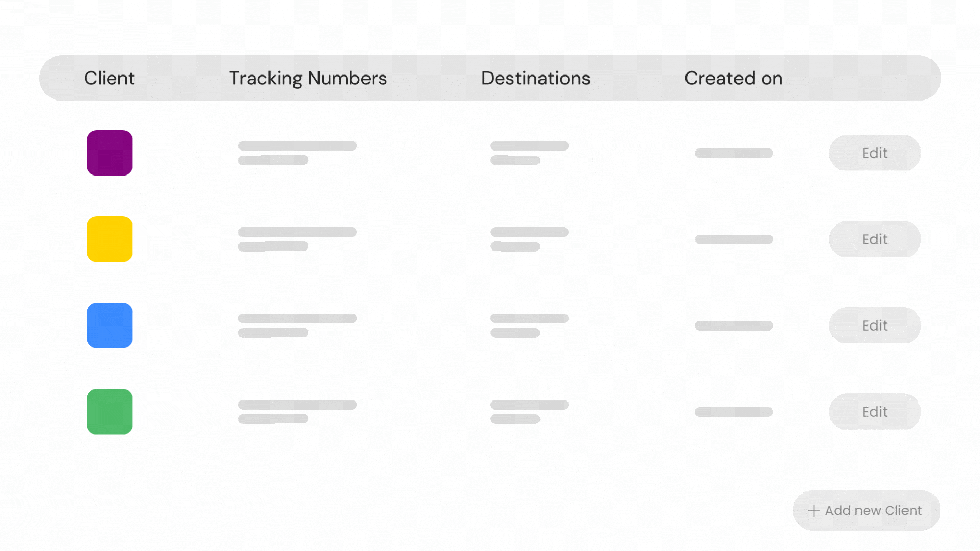Sort by Client column header
The height and width of the screenshot is (551, 980).
[109, 78]
